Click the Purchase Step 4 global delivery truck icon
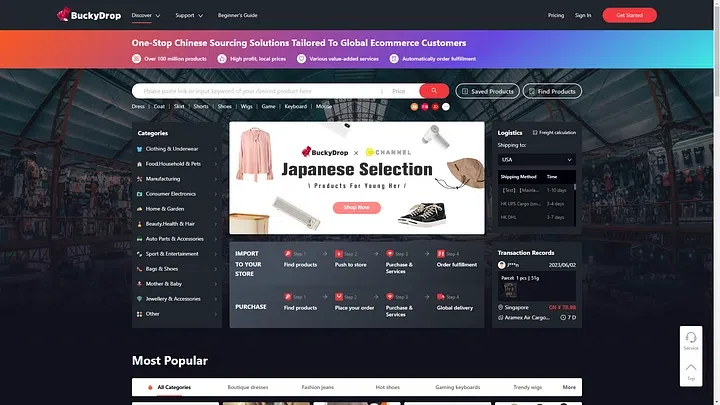This screenshot has width=720, height=405. (x=441, y=297)
